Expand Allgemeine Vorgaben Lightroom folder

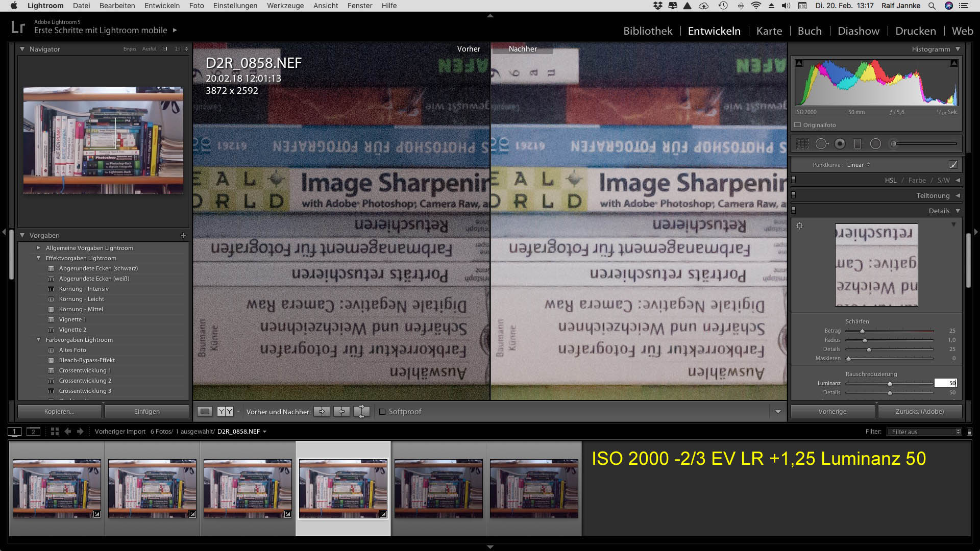coord(38,248)
